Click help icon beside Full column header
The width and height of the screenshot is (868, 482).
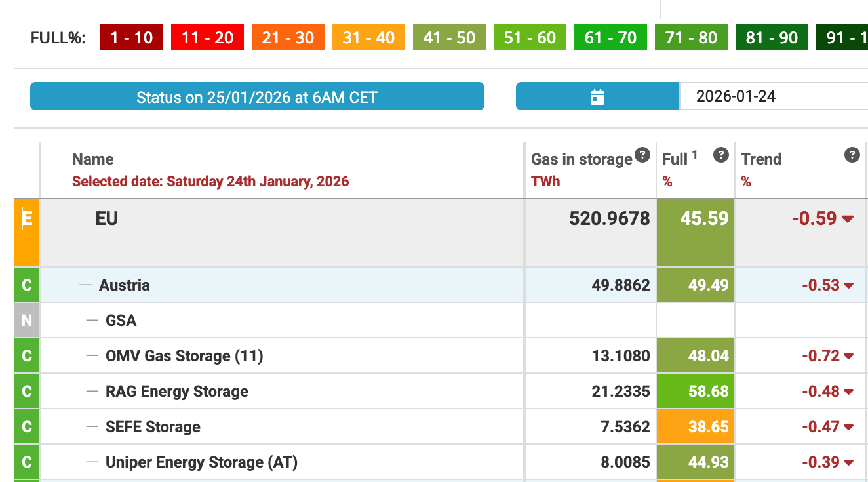click(720, 155)
